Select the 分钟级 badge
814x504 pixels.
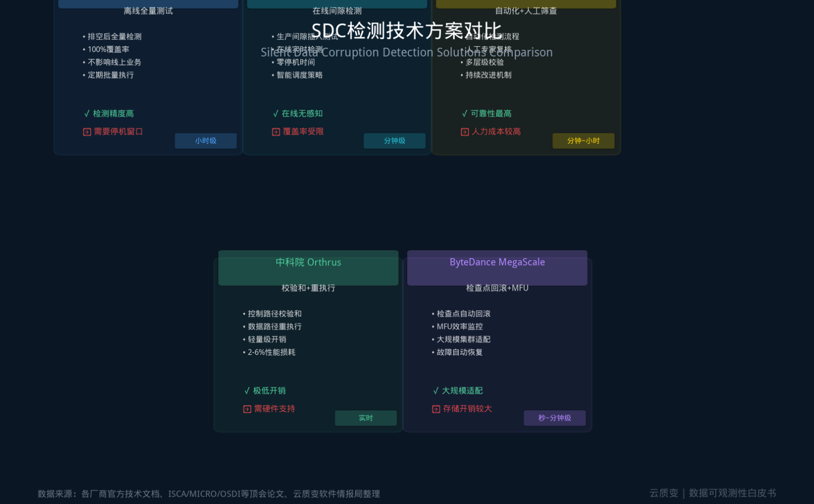coord(395,141)
